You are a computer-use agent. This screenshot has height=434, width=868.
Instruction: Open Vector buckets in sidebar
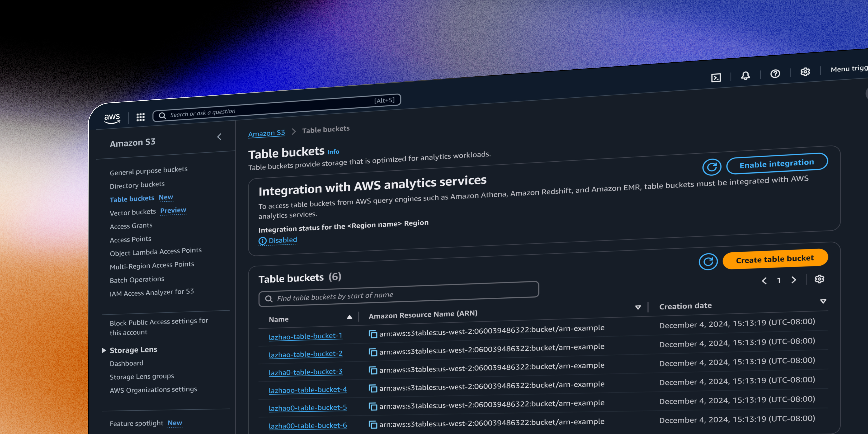(x=133, y=212)
